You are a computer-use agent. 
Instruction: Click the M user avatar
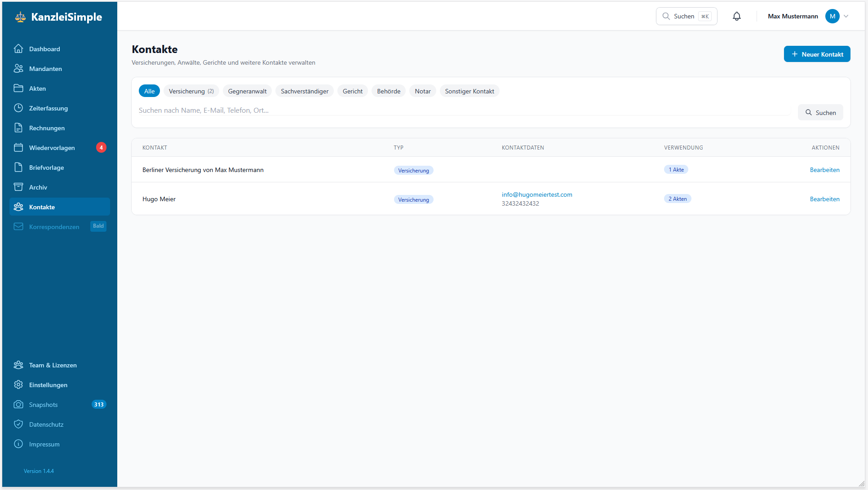point(832,16)
